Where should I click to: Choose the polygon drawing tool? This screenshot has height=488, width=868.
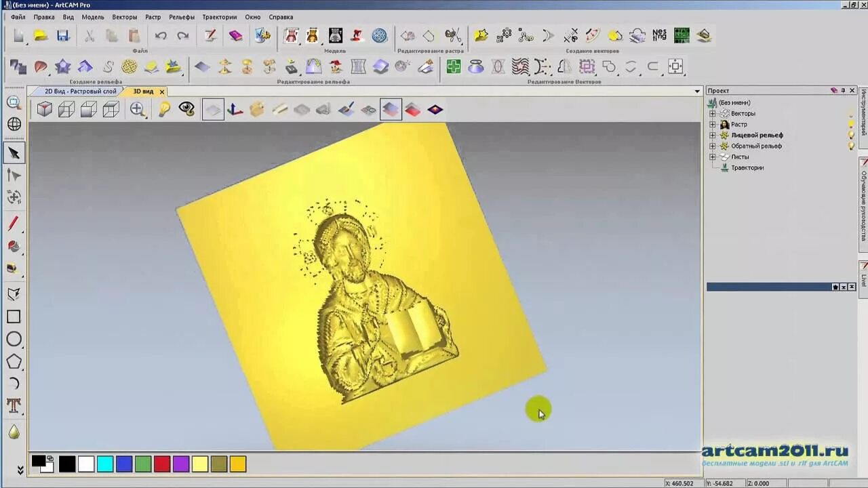[x=14, y=361]
